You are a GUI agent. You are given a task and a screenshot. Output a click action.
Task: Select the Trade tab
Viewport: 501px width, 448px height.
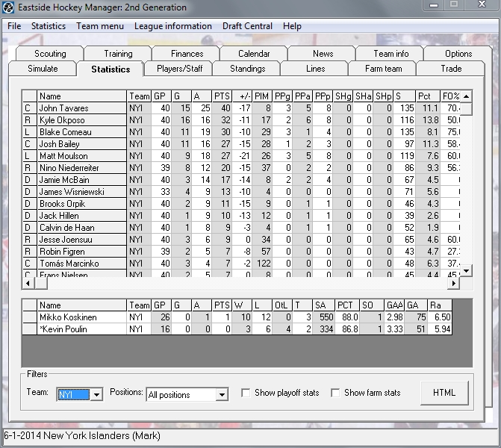[451, 69]
